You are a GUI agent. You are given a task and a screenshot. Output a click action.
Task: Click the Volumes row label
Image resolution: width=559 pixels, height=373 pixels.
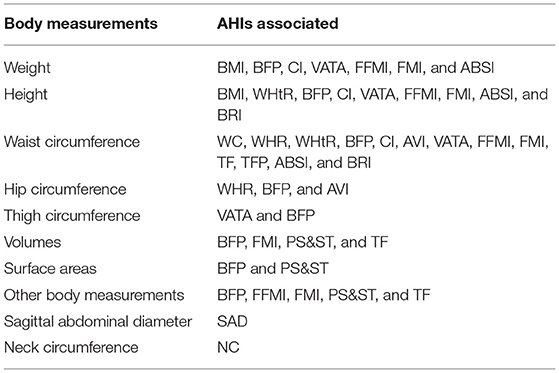pos(32,242)
